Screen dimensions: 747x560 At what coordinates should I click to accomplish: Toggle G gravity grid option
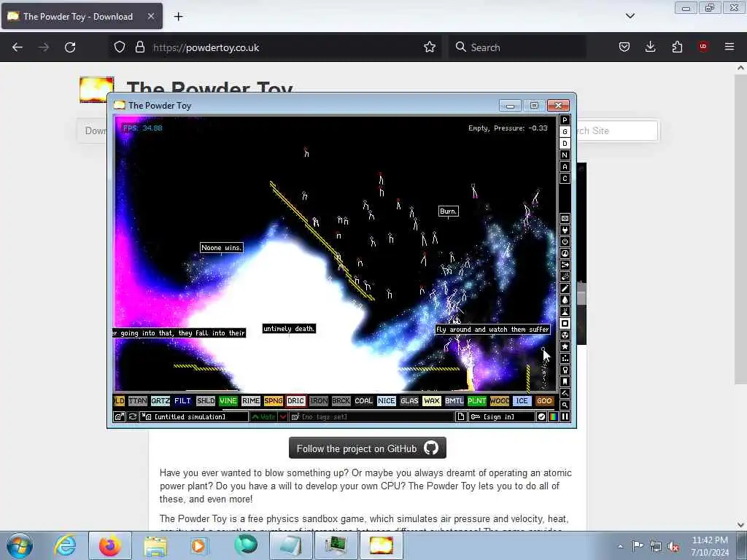(x=565, y=132)
